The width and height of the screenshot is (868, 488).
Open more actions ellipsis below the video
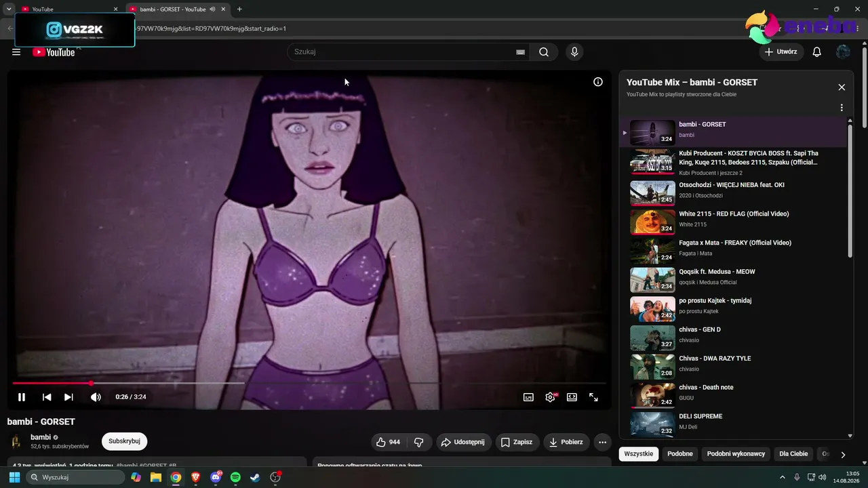pyautogui.click(x=602, y=442)
